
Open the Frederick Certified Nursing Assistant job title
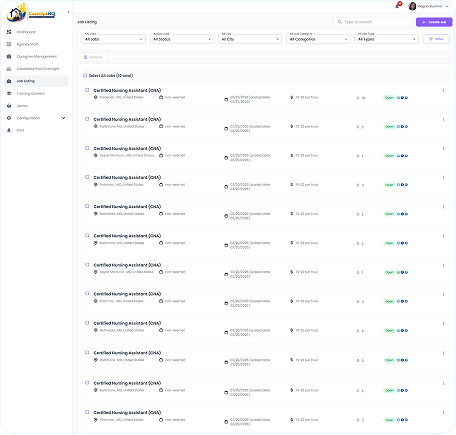point(127,90)
